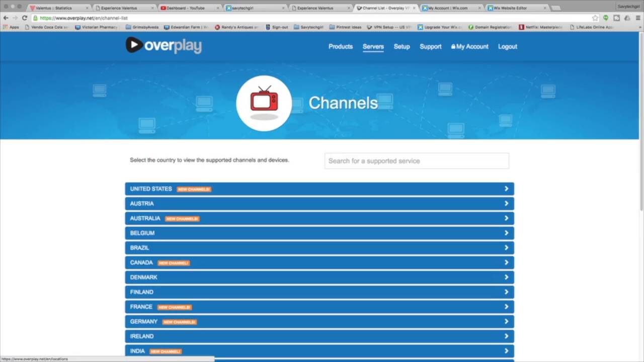Screen dimensions: 644x362
Task: Expand the Belgium row
Action: pos(319,233)
